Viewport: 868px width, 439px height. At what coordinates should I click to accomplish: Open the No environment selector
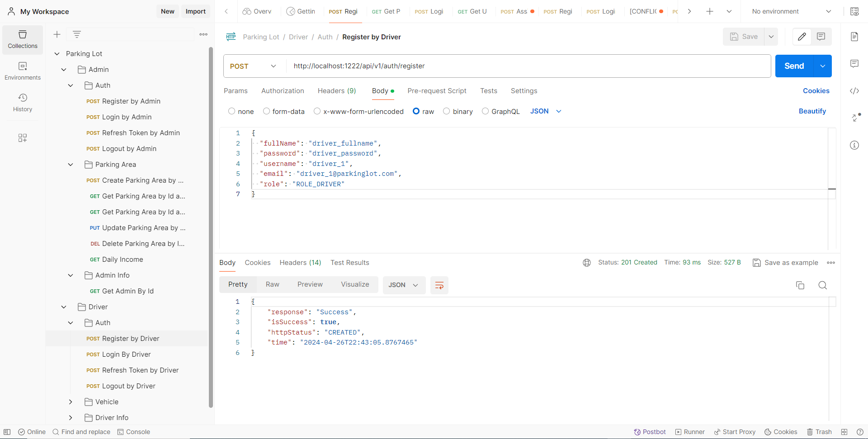791,11
